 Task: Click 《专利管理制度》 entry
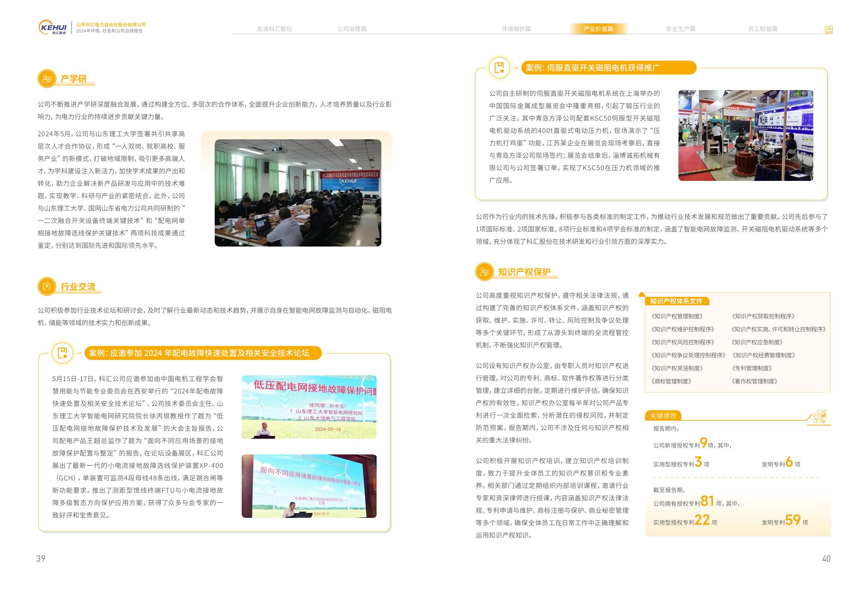click(x=752, y=368)
